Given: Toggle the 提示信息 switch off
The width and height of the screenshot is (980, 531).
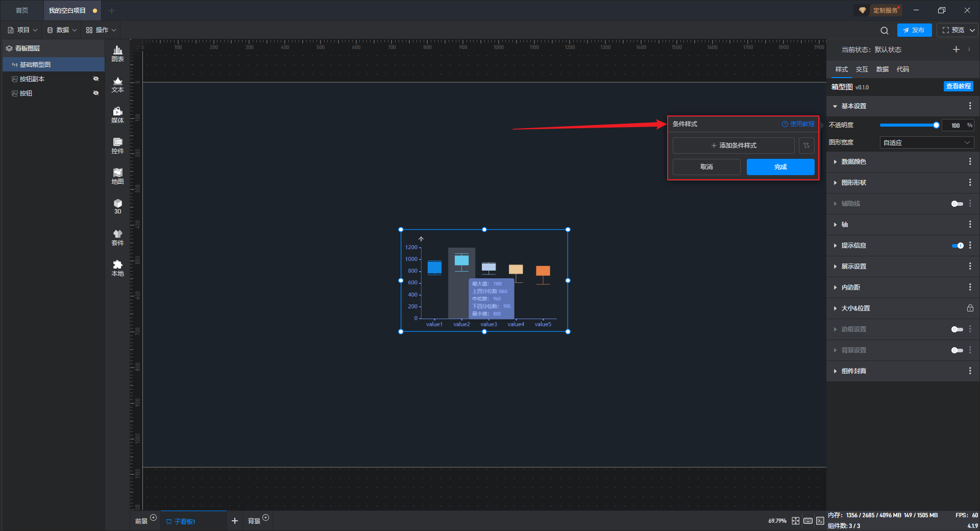Looking at the screenshot, I should tap(958, 246).
